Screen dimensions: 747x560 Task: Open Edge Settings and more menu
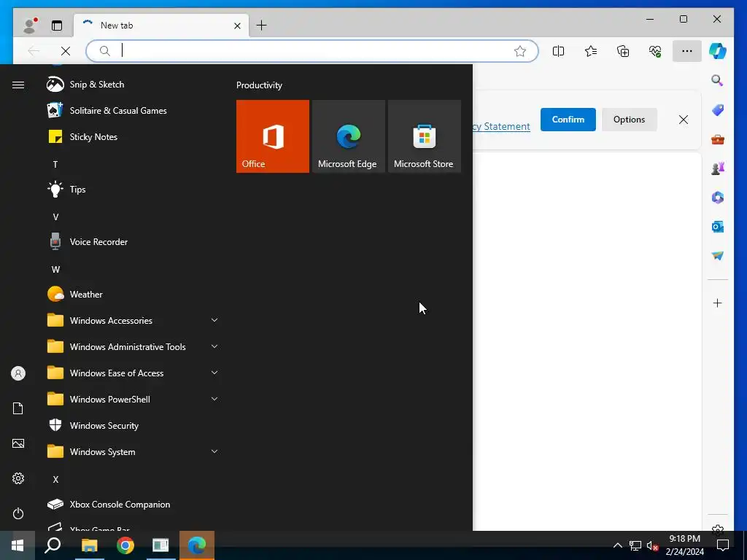tap(687, 51)
